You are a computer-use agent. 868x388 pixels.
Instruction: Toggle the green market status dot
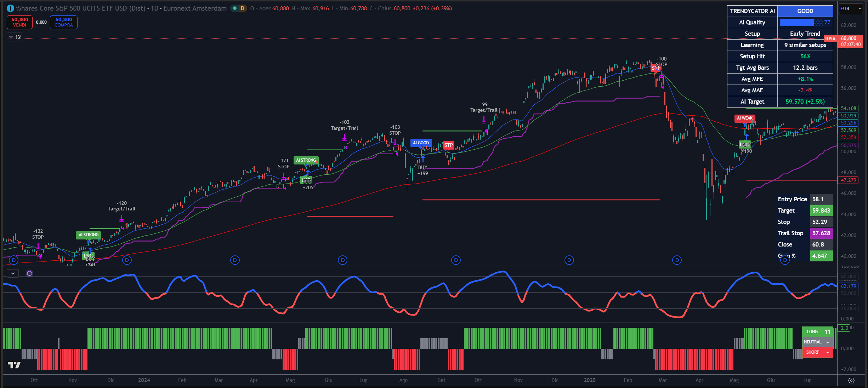coord(234,8)
